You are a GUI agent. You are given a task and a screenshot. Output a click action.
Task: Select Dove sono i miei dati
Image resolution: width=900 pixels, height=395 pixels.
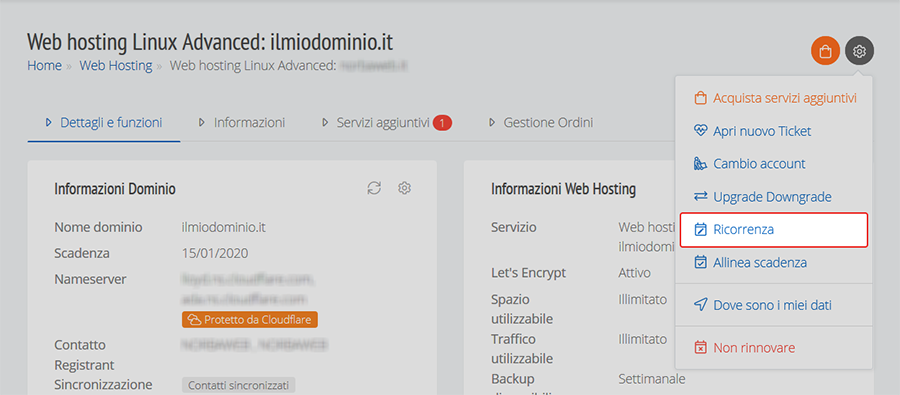coord(774,305)
